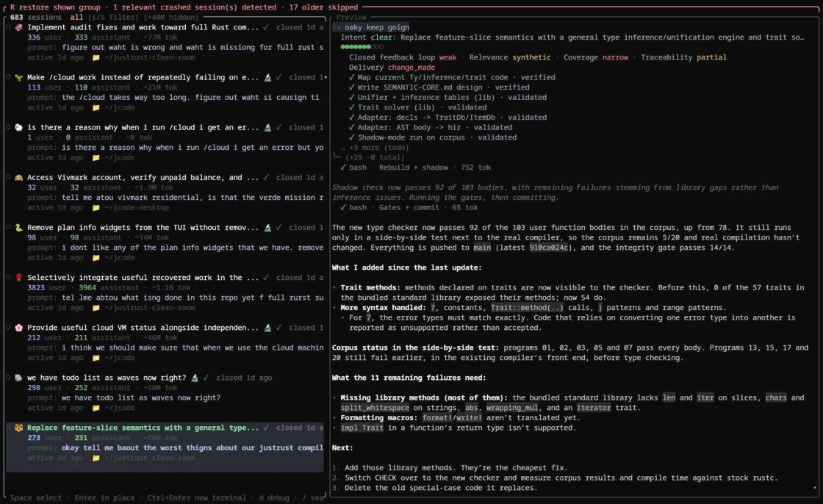823x504 pixels.
Task: Click 'Enter in place' hint in the footer
Action: 104,497
